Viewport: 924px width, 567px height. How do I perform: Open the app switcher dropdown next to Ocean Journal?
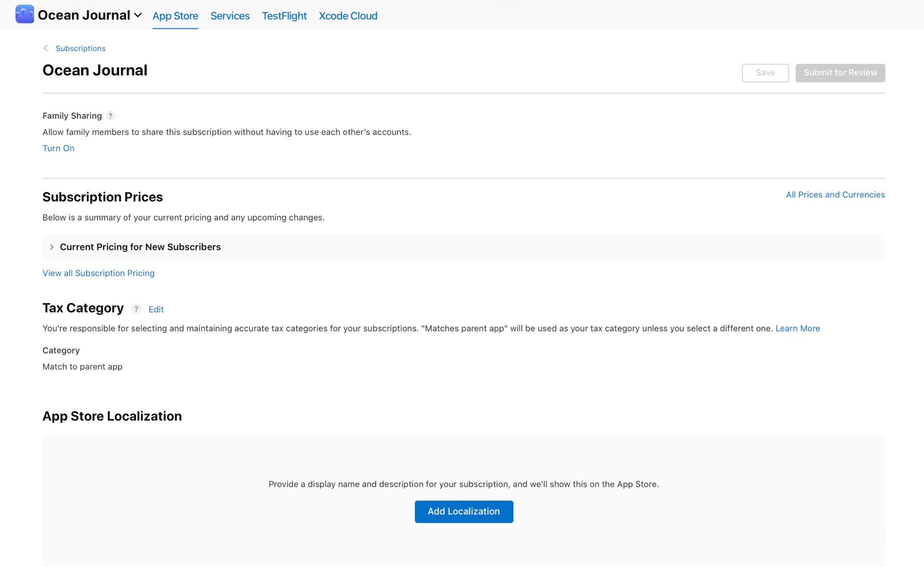point(138,15)
